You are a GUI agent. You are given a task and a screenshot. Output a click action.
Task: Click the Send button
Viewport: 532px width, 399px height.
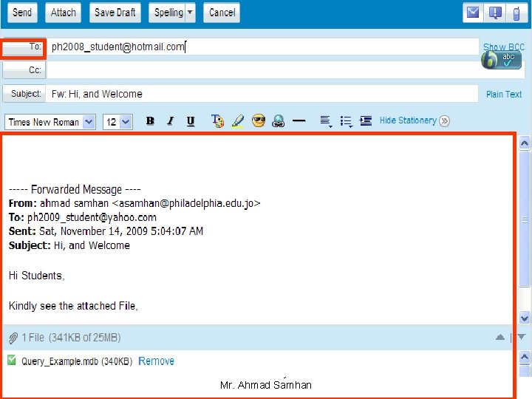[22, 13]
